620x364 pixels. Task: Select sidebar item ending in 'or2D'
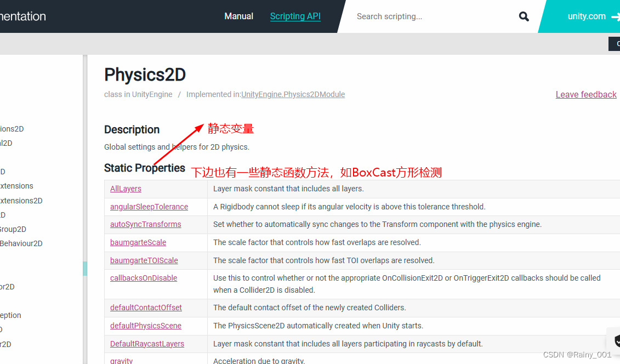[x=8, y=287]
